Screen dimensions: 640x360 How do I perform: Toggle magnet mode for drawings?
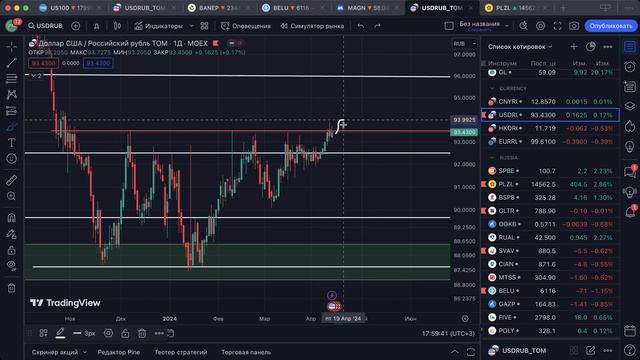[x=11, y=218]
